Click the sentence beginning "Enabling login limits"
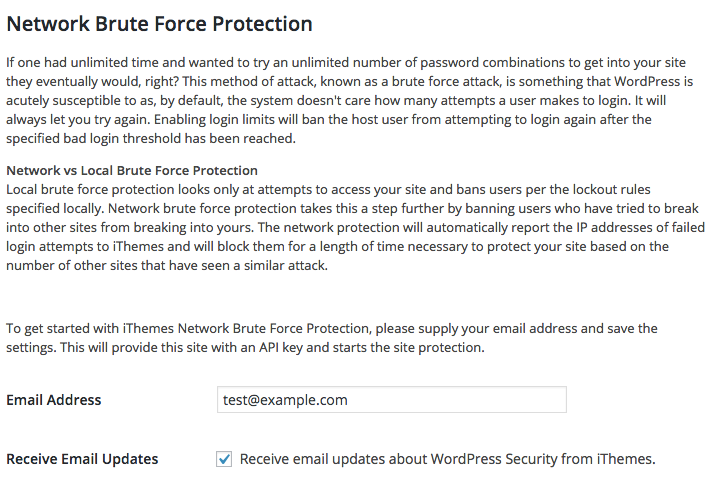710x480 pixels. pos(400,120)
